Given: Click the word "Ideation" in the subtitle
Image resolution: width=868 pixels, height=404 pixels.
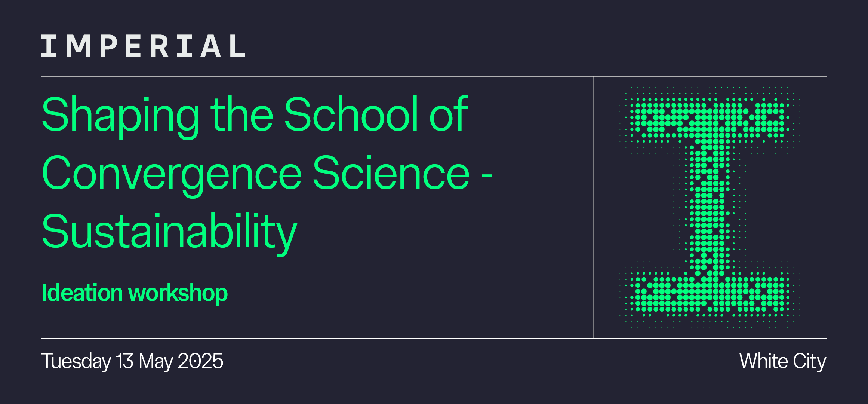Looking at the screenshot, I should tap(82, 293).
